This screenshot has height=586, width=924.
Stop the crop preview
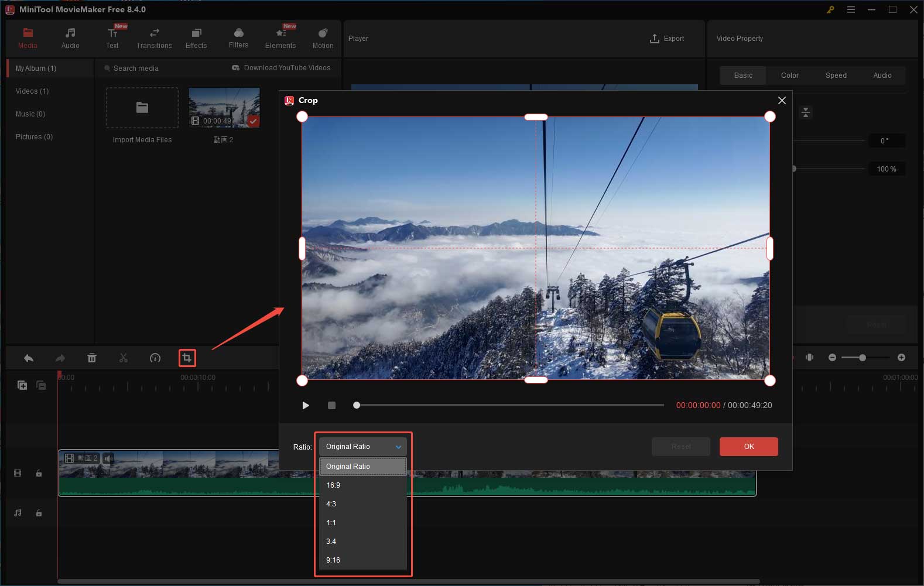pos(331,405)
